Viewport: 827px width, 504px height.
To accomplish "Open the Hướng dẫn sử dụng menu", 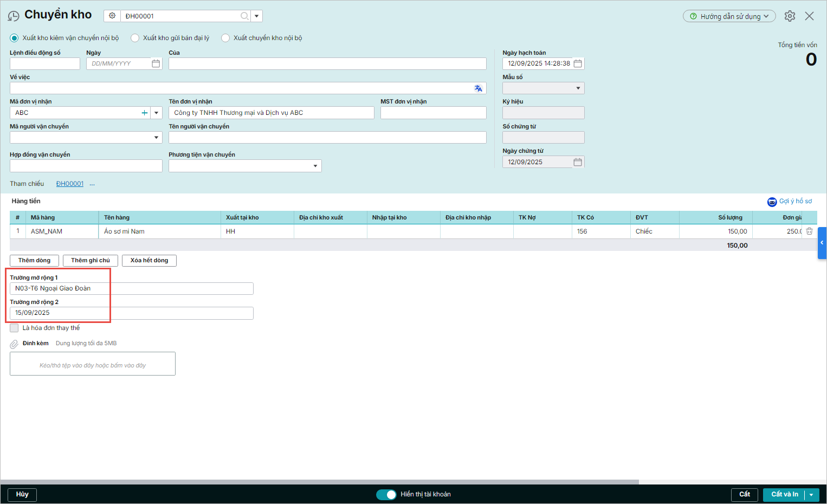I will point(729,16).
